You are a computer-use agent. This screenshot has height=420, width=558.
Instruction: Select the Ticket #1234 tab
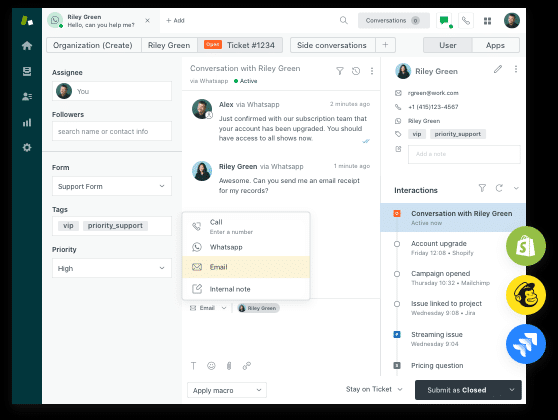240,45
